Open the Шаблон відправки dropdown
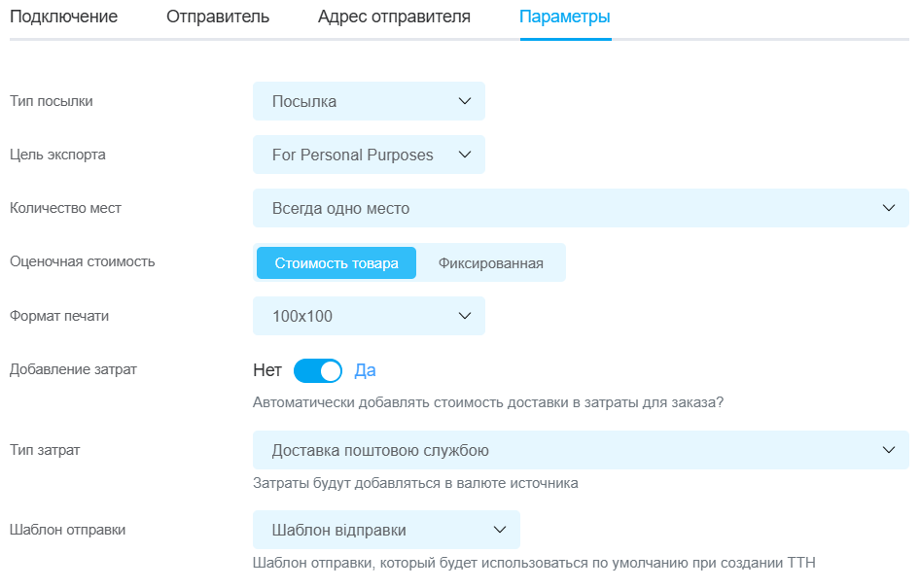 [386, 530]
